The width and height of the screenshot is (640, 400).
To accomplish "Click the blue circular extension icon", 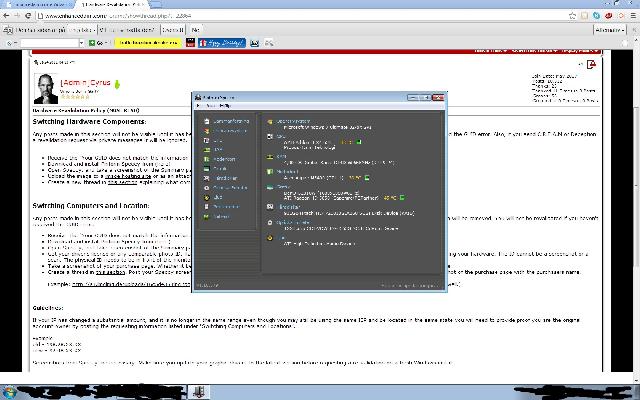I will click(x=596, y=16).
